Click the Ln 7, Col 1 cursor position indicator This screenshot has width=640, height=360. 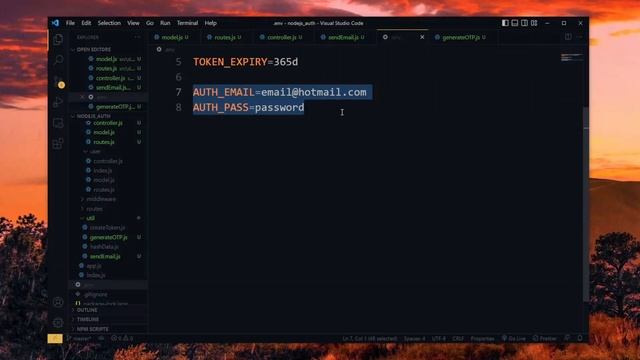369,338
